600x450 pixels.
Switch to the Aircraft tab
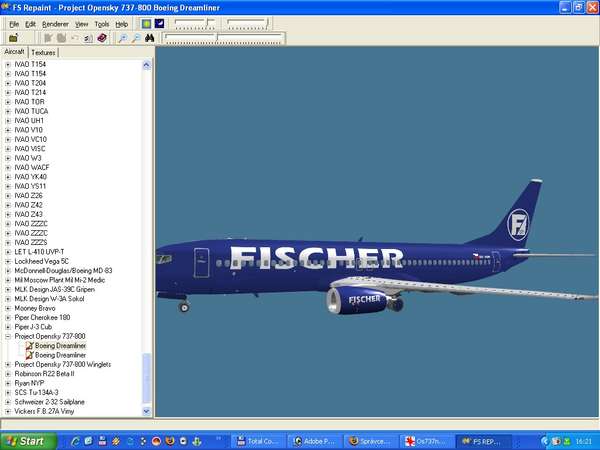[x=14, y=52]
